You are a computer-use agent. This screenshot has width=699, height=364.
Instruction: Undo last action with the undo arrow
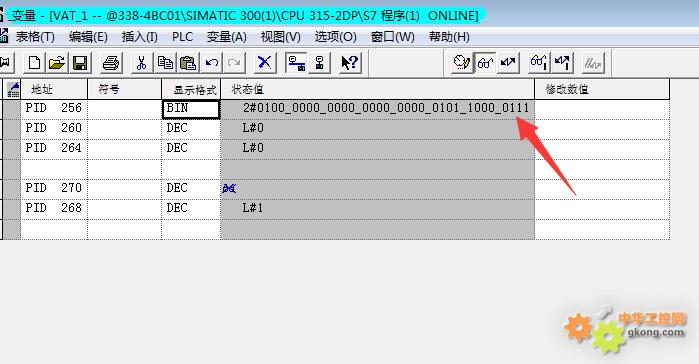click(212, 63)
